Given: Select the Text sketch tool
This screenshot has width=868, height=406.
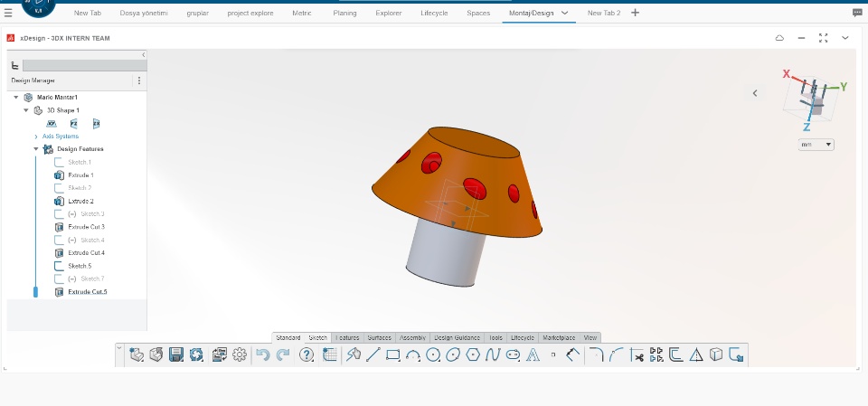Looking at the screenshot, I should [x=533, y=354].
